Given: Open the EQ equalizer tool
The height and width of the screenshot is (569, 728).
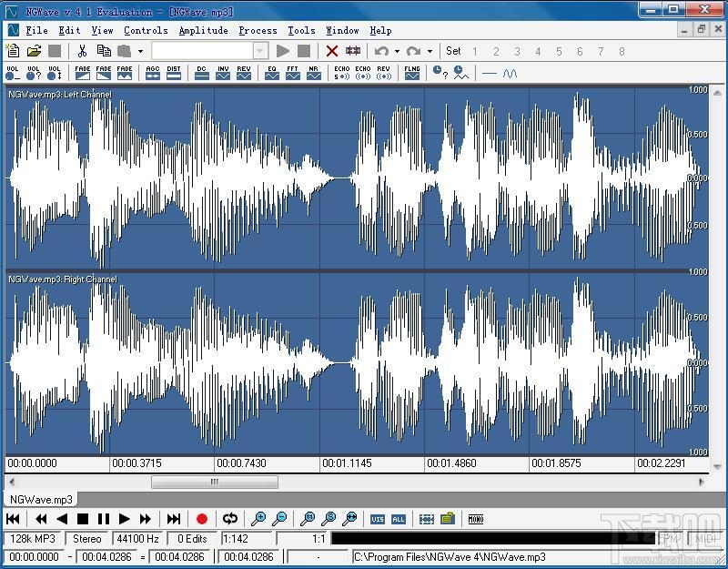Looking at the screenshot, I should pyautogui.click(x=272, y=73).
